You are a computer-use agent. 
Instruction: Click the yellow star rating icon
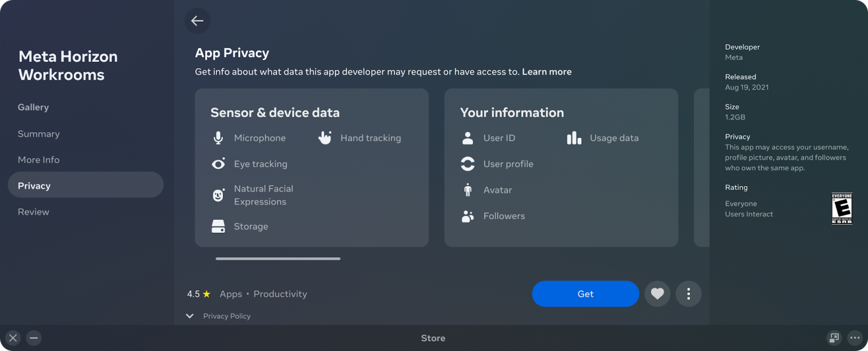(207, 294)
